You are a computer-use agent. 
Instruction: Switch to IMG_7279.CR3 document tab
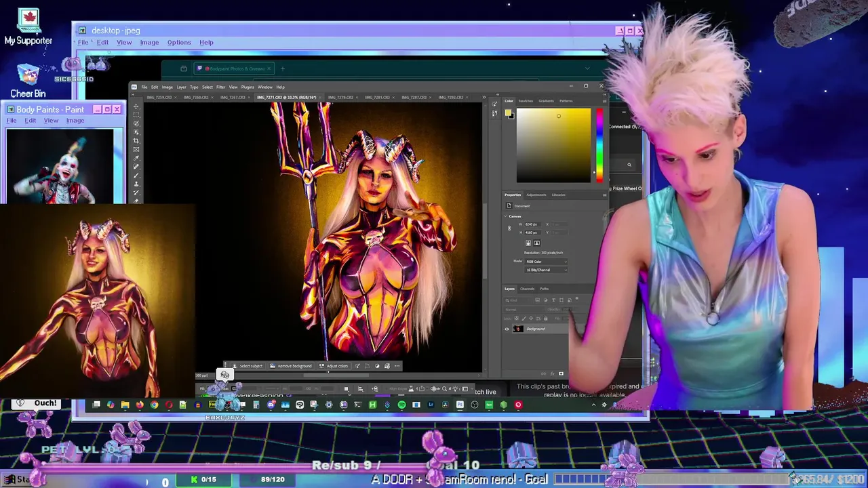coord(340,98)
